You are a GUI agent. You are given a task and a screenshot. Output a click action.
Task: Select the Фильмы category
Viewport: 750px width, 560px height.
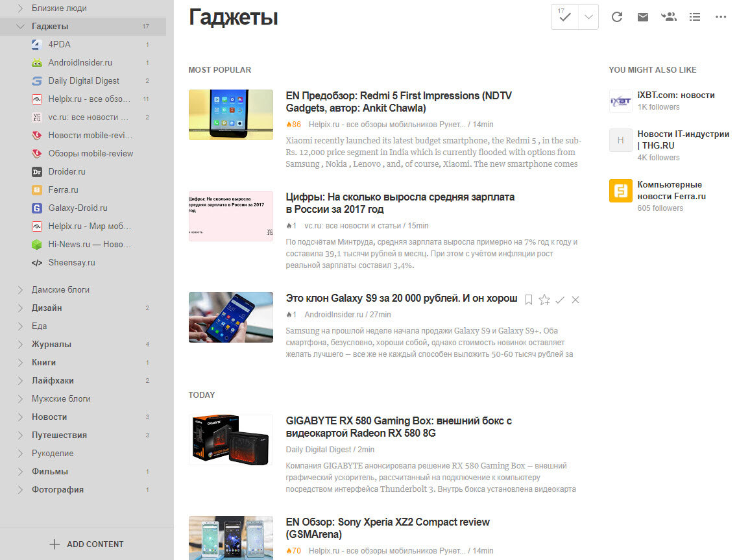click(50, 472)
